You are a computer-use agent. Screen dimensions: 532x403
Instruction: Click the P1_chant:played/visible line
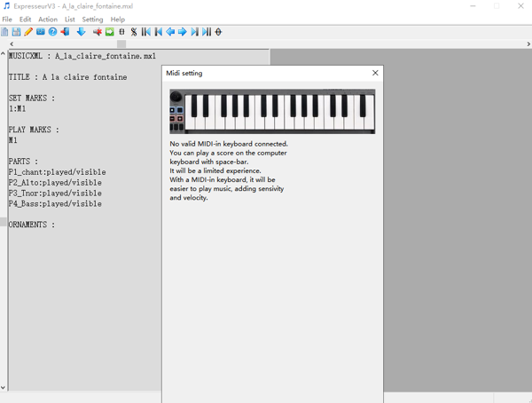click(x=57, y=172)
